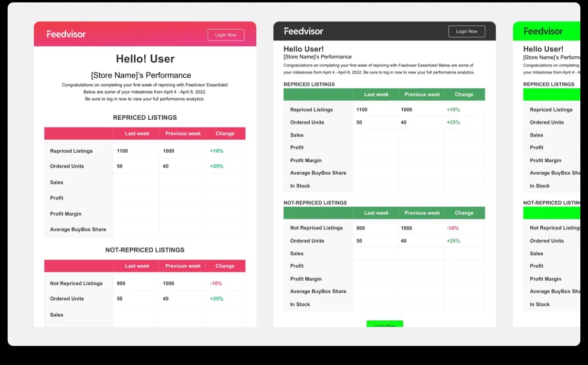This screenshot has height=365, width=588.
Task: Click +25% in pink template's Repriced Ordered Units row
Action: click(x=217, y=167)
